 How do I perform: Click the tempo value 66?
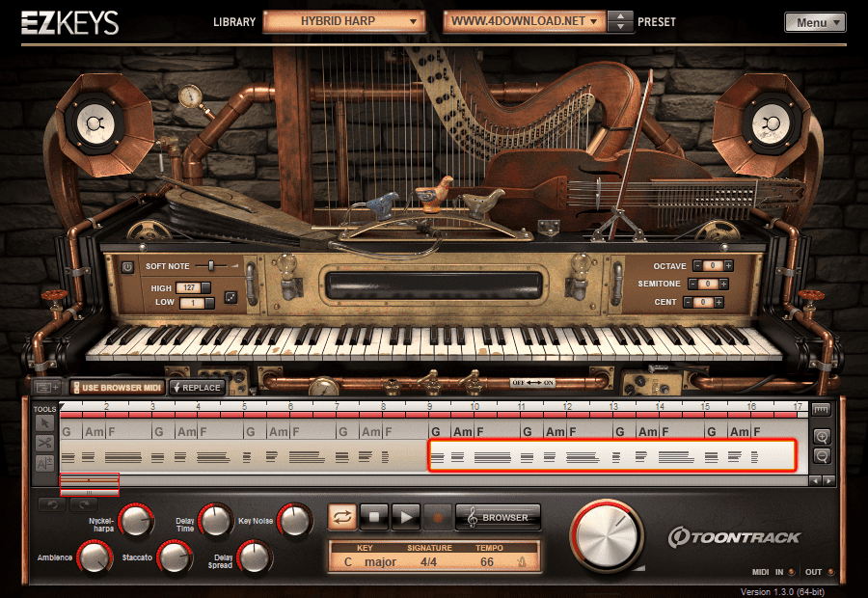tap(487, 562)
